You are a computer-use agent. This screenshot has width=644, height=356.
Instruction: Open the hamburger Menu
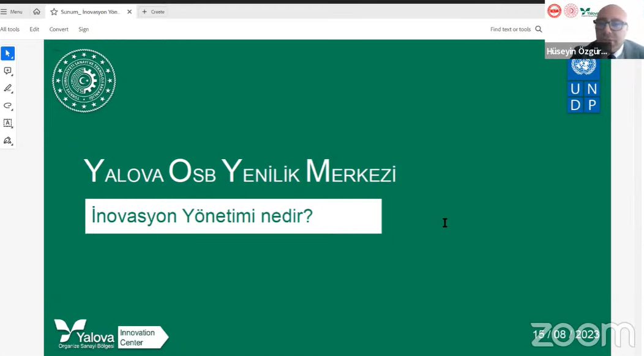[12, 12]
